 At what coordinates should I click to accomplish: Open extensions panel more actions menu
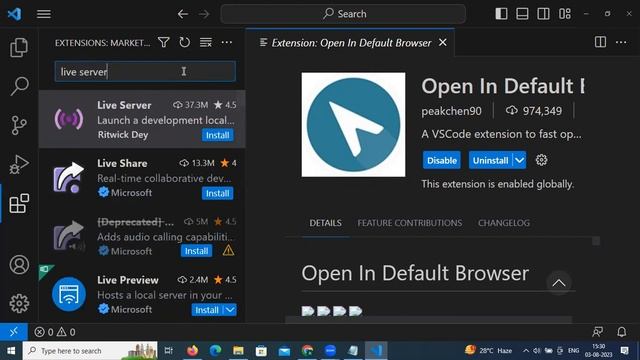(227, 42)
